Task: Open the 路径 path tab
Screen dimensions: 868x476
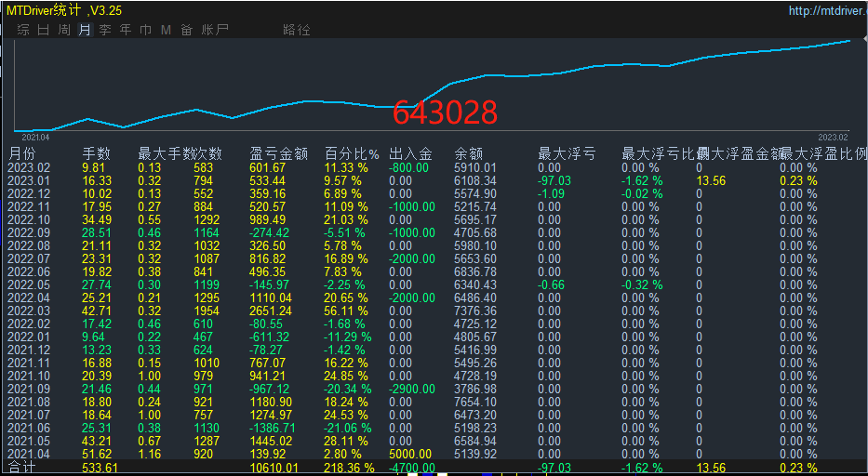Action: pos(297,30)
